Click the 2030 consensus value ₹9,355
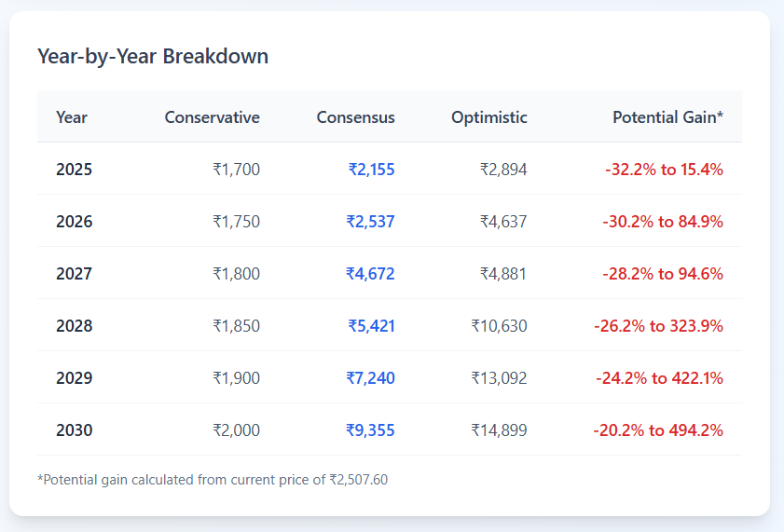The height and width of the screenshot is (532, 784). [x=370, y=430]
